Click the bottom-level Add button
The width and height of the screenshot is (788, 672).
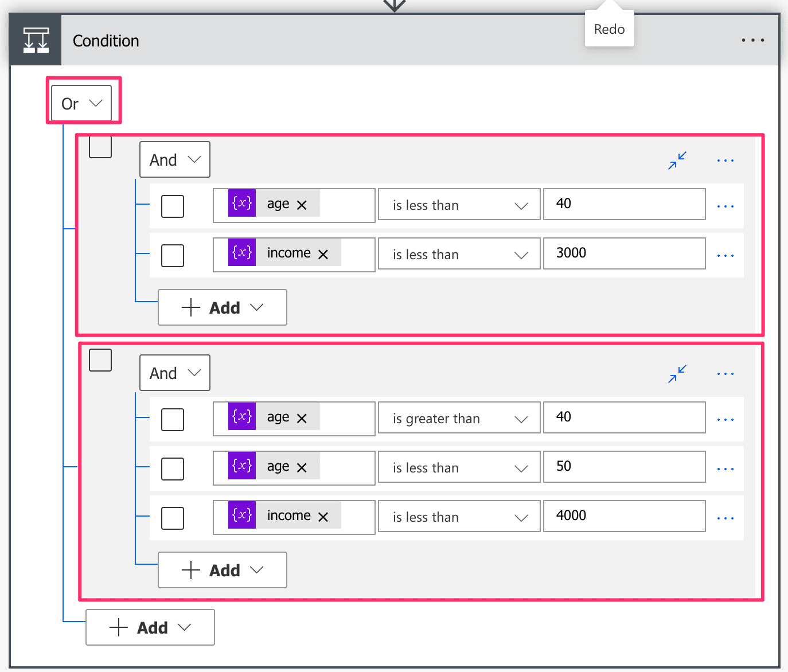tap(150, 628)
